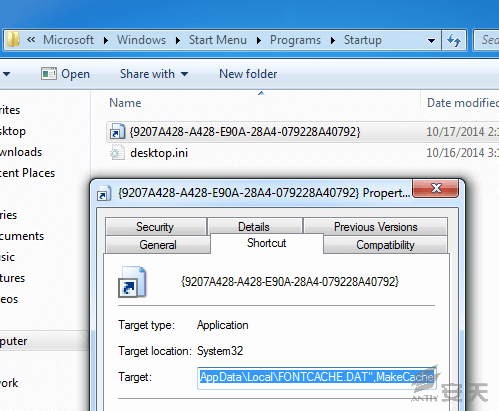Open Downloads in navigation pane
The height and width of the screenshot is (411, 499).
21,152
